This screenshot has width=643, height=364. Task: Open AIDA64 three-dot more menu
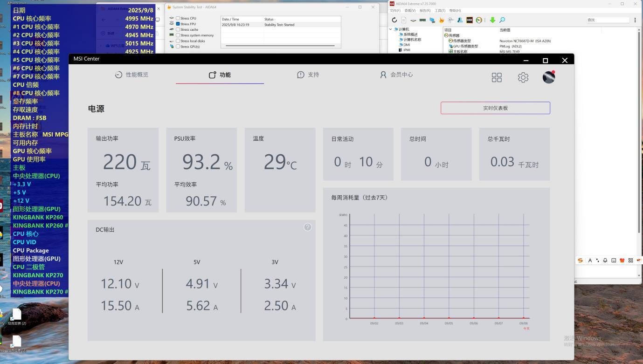635,20
